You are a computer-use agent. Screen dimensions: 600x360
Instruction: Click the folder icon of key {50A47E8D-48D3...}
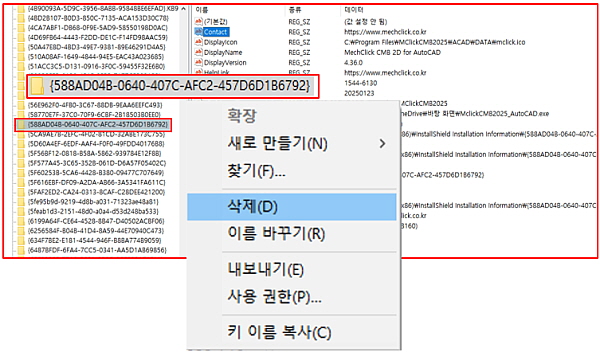[21, 47]
